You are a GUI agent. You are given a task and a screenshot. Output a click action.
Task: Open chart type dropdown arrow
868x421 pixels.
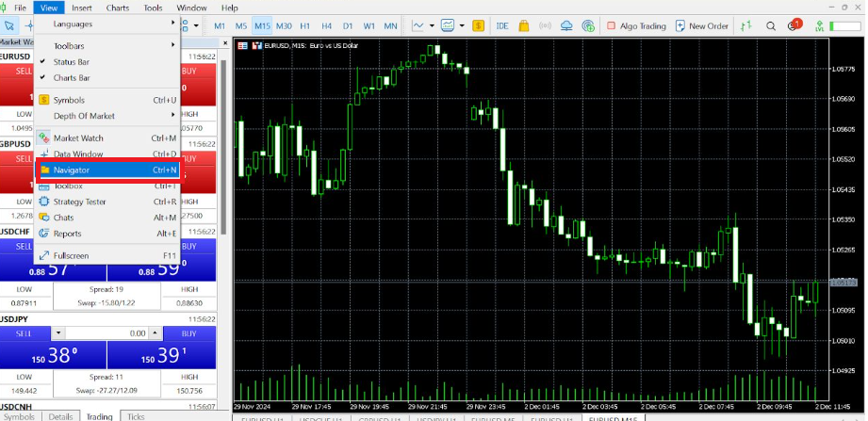click(431, 25)
